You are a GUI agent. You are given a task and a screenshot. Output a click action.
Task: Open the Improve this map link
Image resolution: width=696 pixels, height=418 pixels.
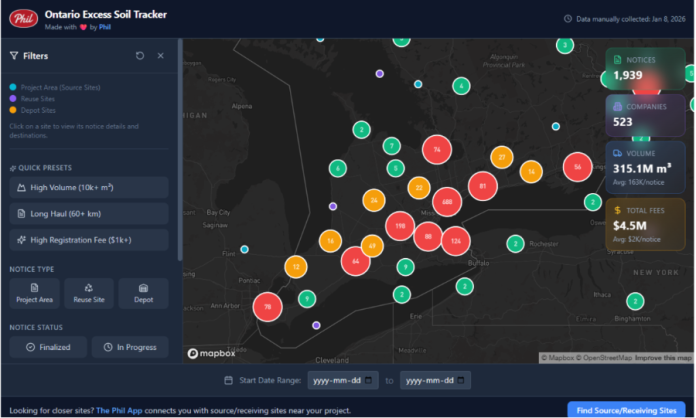(663, 358)
